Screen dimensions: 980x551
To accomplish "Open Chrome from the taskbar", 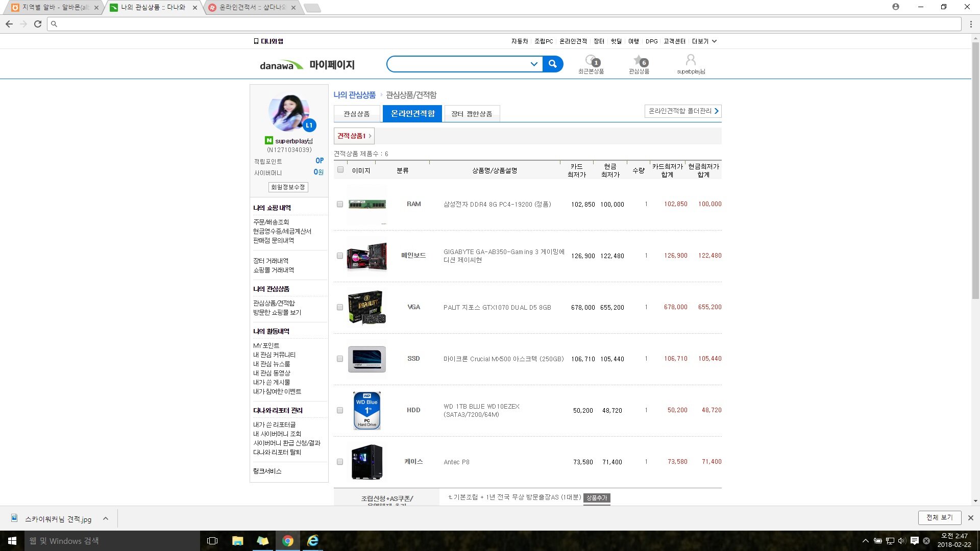I will tap(288, 541).
